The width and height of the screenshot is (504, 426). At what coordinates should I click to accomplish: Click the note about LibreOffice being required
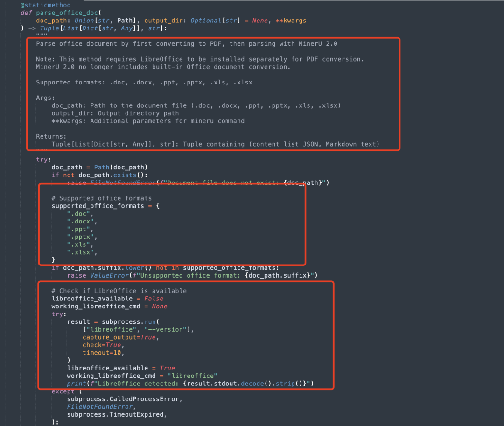[200, 59]
